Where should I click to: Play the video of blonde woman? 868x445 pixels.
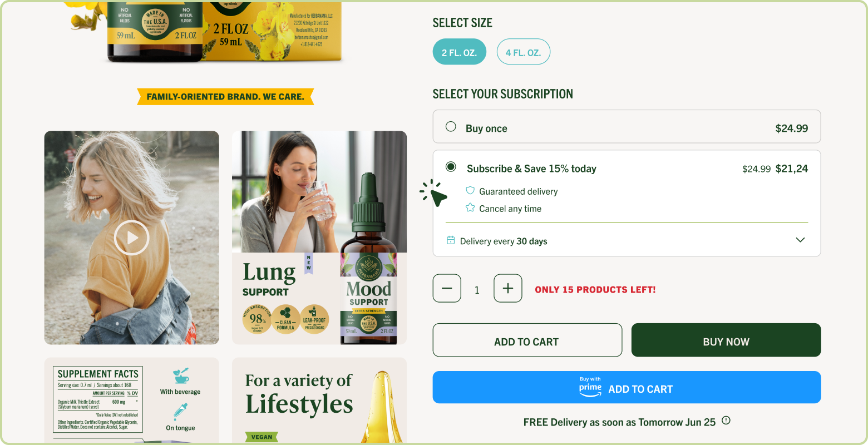point(131,238)
